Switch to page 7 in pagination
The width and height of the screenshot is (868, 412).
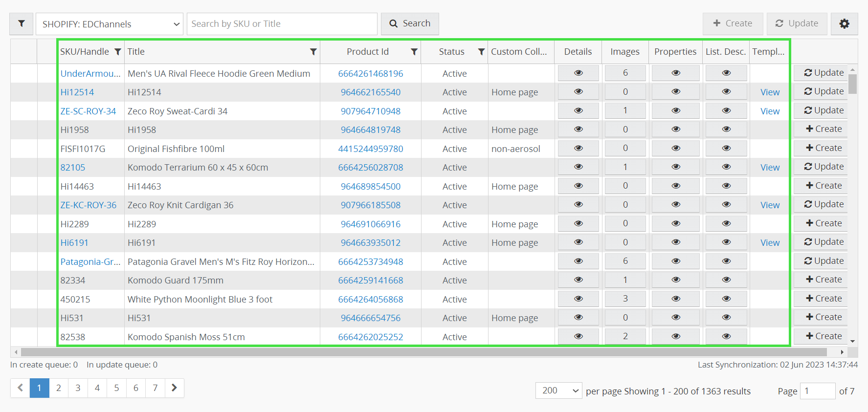[155, 388]
